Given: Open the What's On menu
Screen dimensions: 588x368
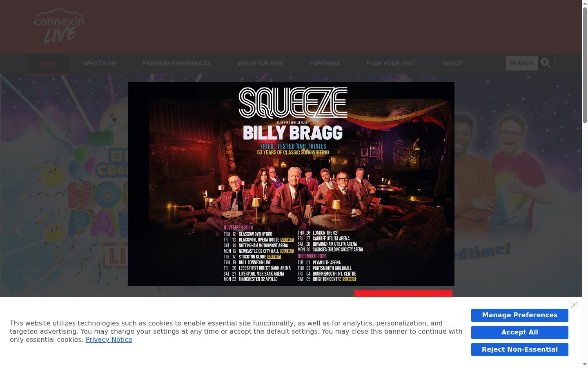Looking at the screenshot, I should click(100, 63).
